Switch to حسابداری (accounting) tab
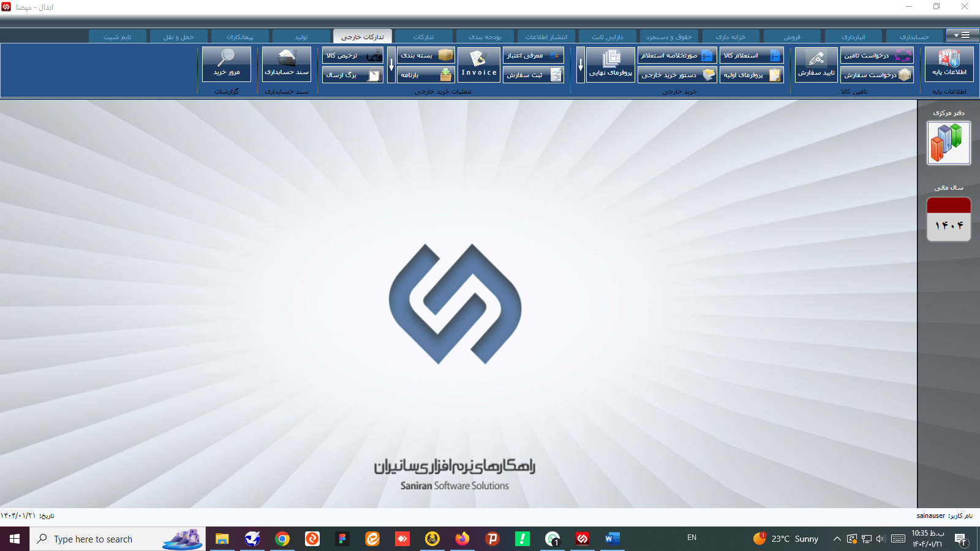The width and height of the screenshot is (980, 551). [x=914, y=37]
